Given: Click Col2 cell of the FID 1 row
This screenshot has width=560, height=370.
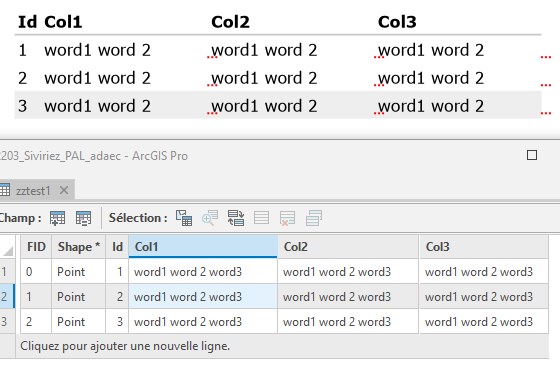Looking at the screenshot, I should point(348,296).
